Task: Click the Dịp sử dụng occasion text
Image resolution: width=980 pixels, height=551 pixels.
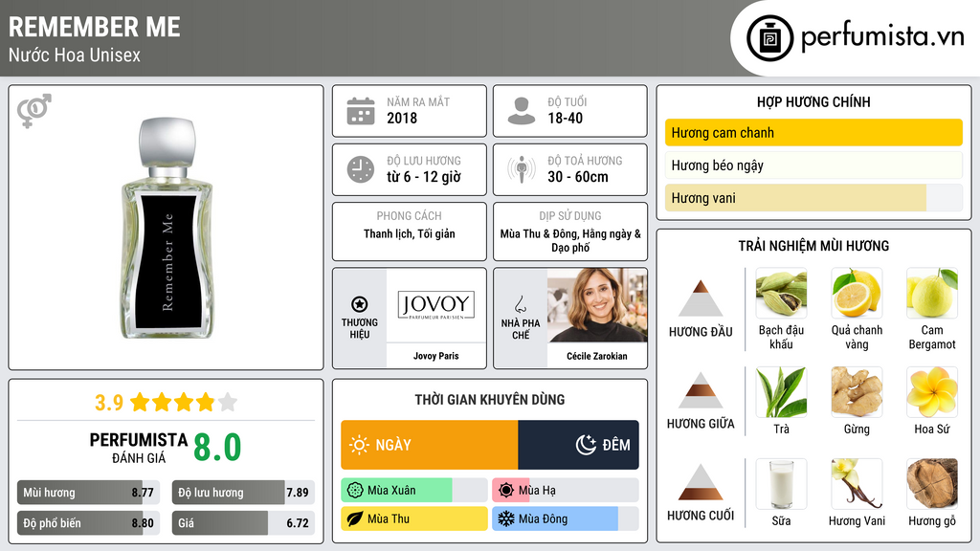Action: tap(570, 240)
